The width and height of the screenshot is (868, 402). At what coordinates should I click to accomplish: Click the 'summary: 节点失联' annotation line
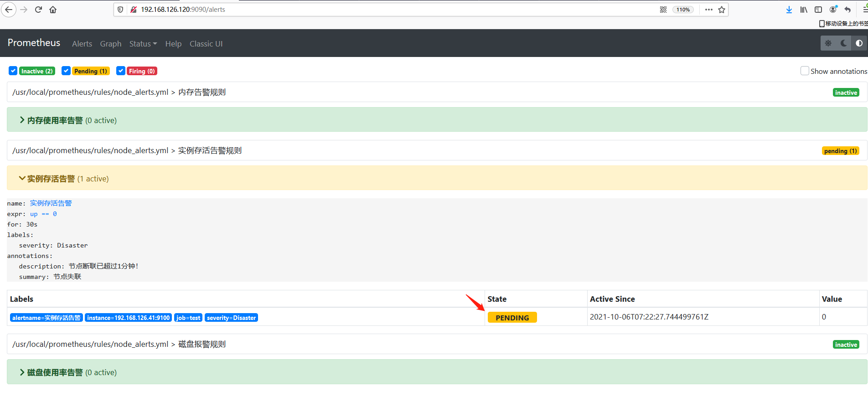(x=50, y=277)
